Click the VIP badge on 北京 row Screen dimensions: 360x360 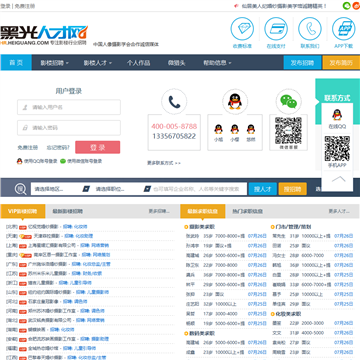[x=23, y=227]
